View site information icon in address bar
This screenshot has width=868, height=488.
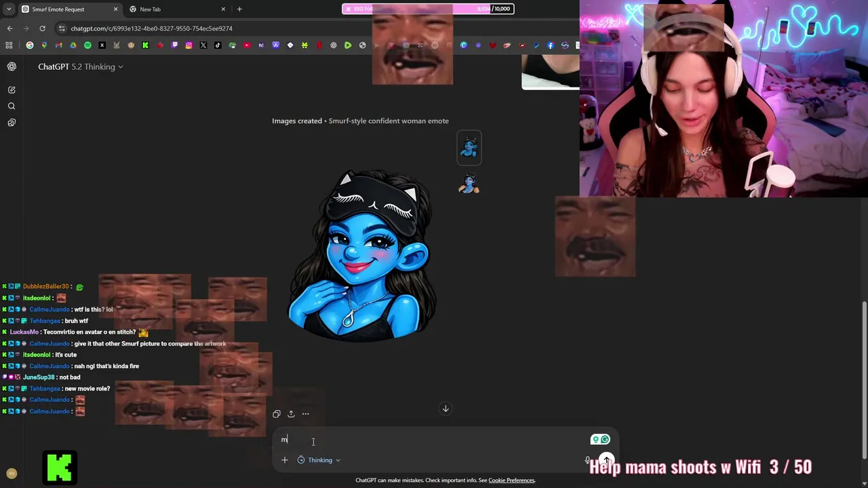62,28
